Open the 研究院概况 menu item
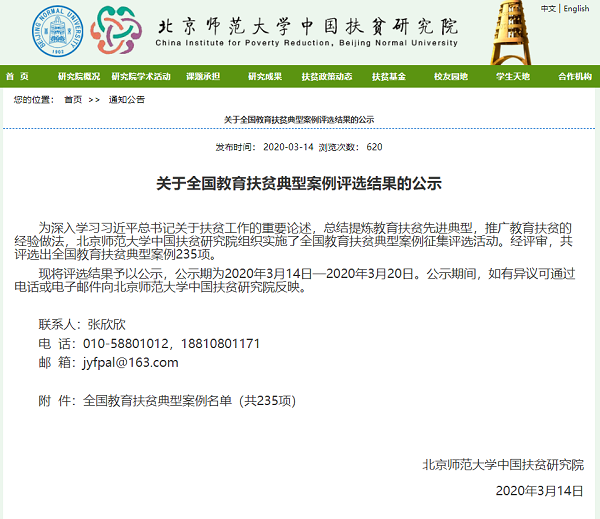 79,77
